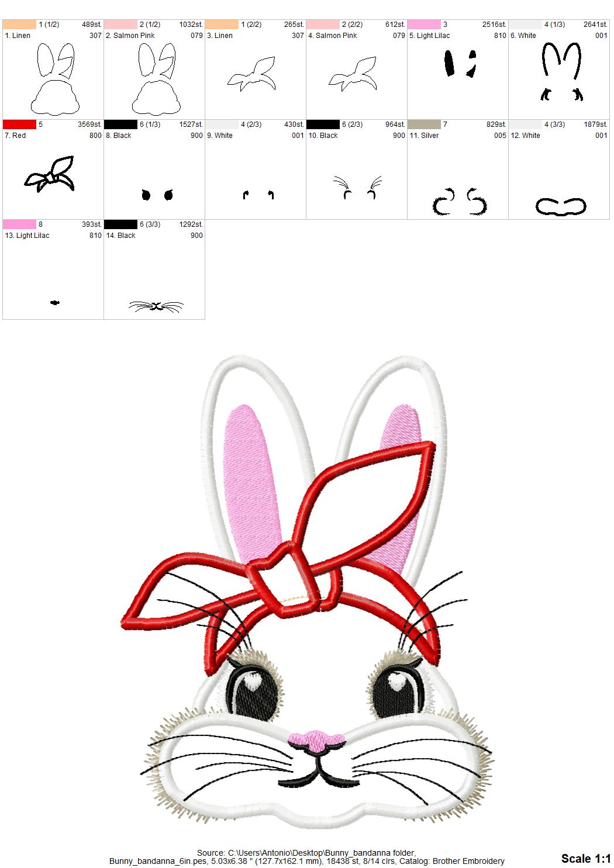Screen dimensions: 614x868
Task: Select the Salmon Pink swatch for step 2
Action: (122, 23)
